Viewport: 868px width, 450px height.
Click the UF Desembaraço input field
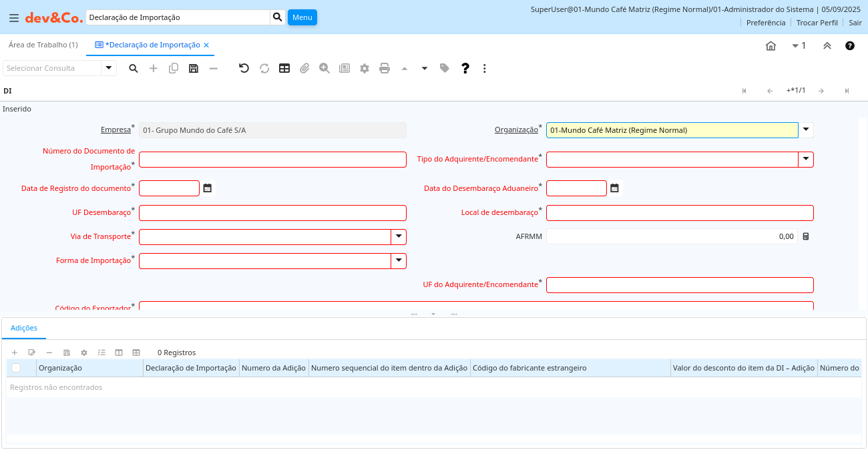(272, 213)
